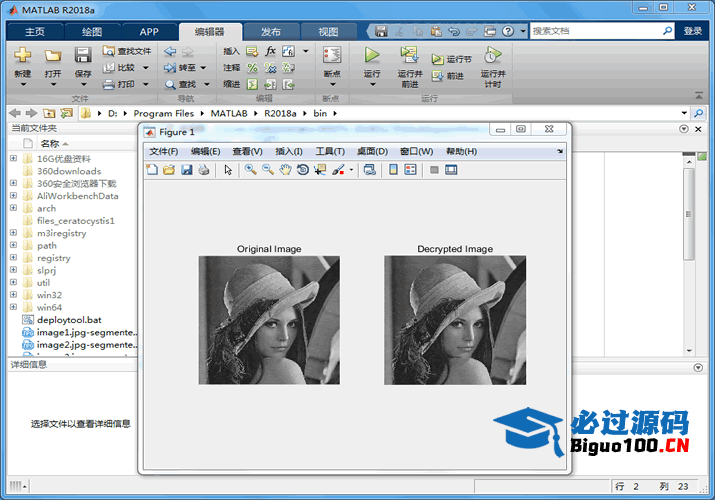This screenshot has width=715, height=500.
Task: Click the Login (登录) link
Action: pyautogui.click(x=693, y=31)
